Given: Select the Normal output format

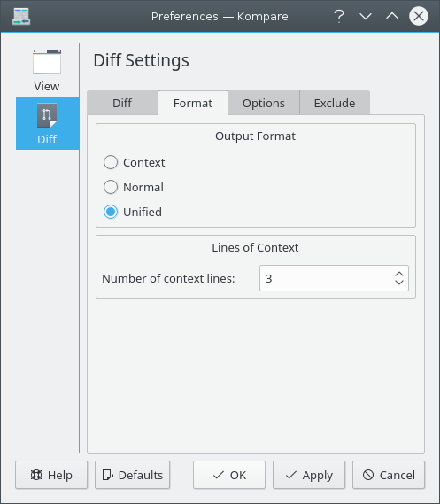Looking at the screenshot, I should coord(134,187).
